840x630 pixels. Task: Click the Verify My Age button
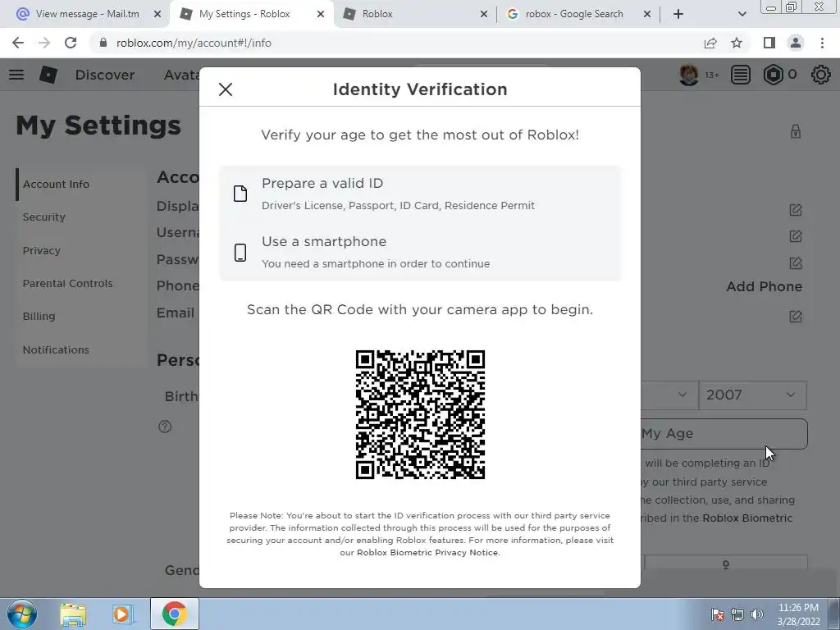tap(724, 434)
